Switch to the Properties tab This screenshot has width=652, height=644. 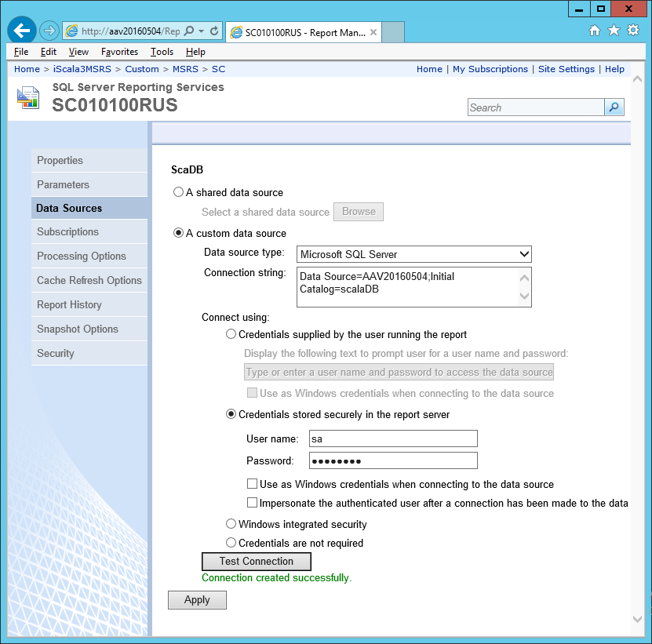89,160
